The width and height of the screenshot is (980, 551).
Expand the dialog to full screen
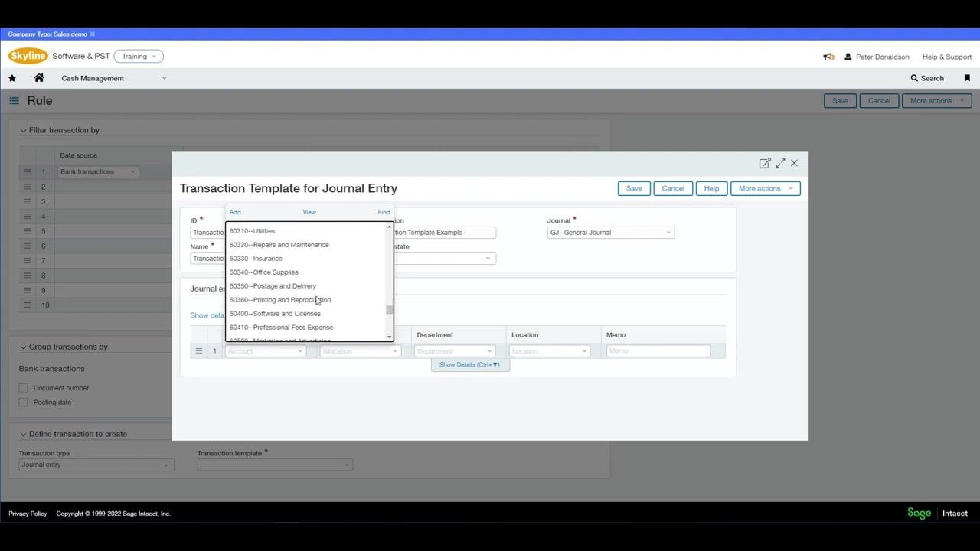780,163
